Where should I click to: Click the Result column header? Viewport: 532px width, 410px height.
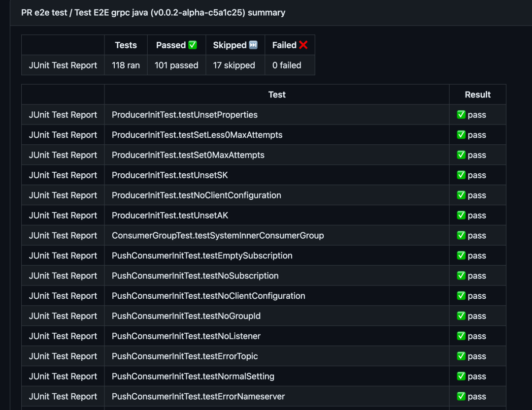pyautogui.click(x=477, y=95)
